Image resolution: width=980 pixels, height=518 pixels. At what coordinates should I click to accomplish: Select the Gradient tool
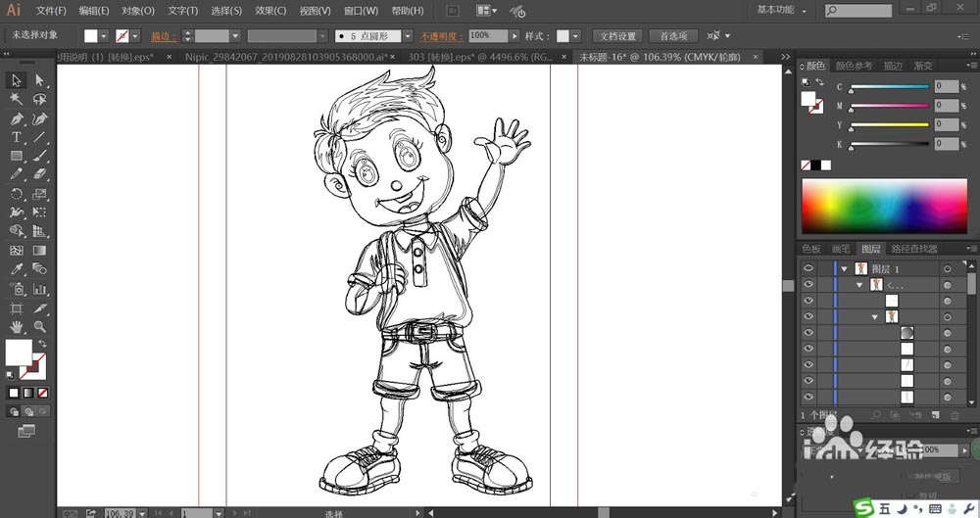[39, 250]
